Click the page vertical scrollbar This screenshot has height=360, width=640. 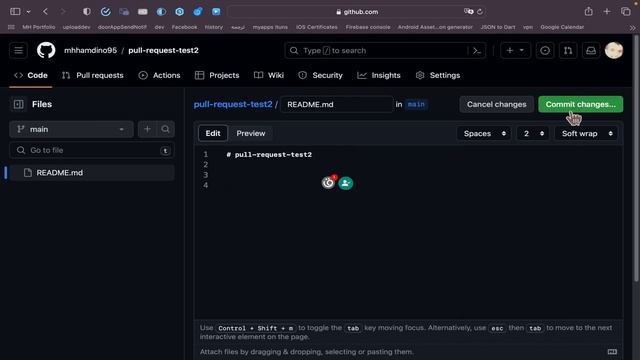point(636,158)
